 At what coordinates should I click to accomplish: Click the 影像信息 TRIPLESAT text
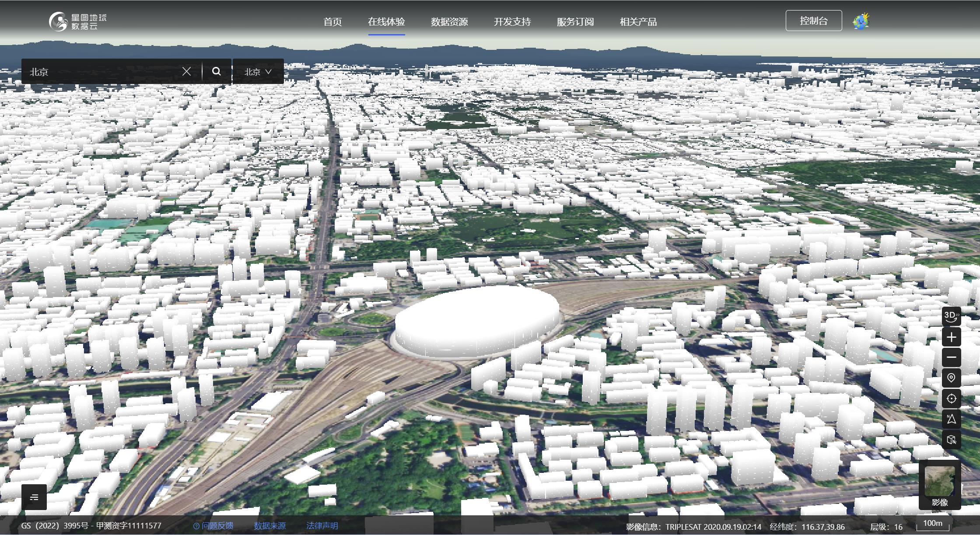693,527
